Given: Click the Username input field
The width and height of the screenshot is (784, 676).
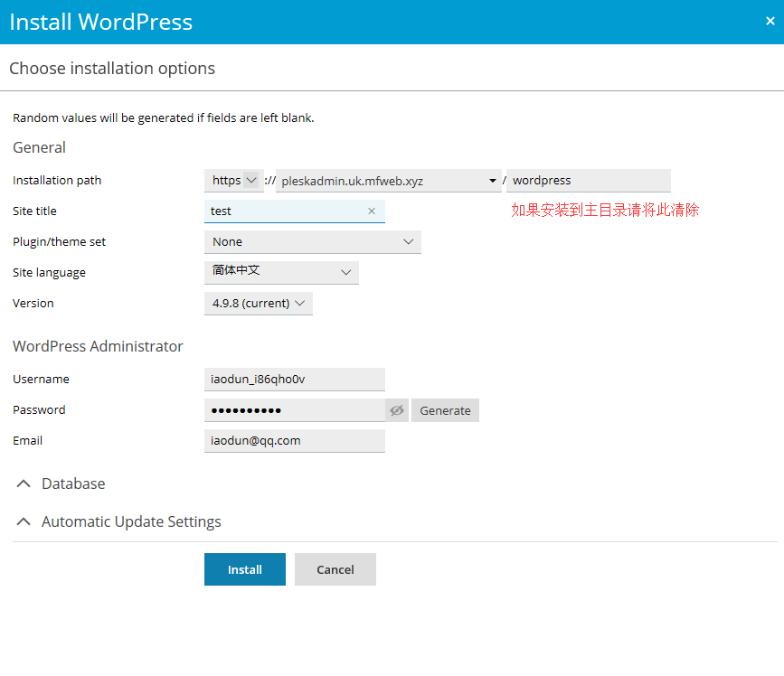Looking at the screenshot, I should 295,380.
